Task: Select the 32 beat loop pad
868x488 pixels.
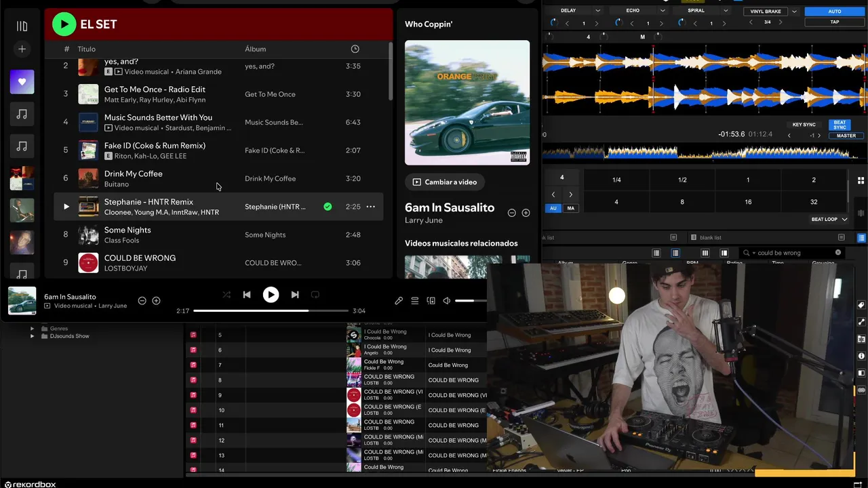Action: 814,202
